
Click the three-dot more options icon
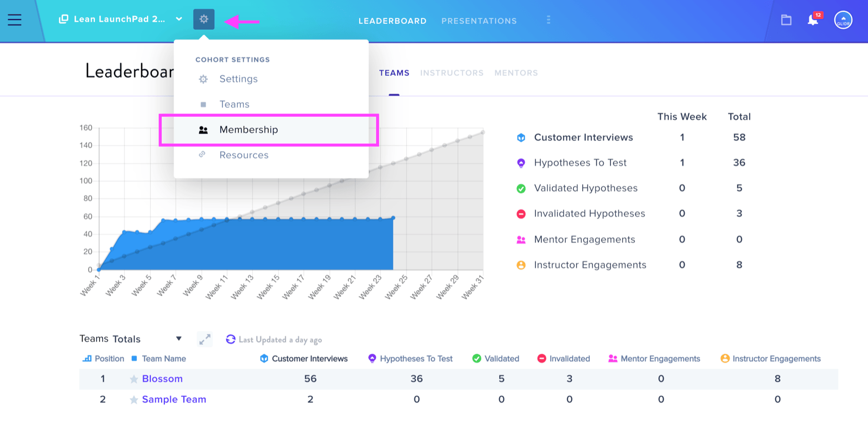(x=548, y=20)
